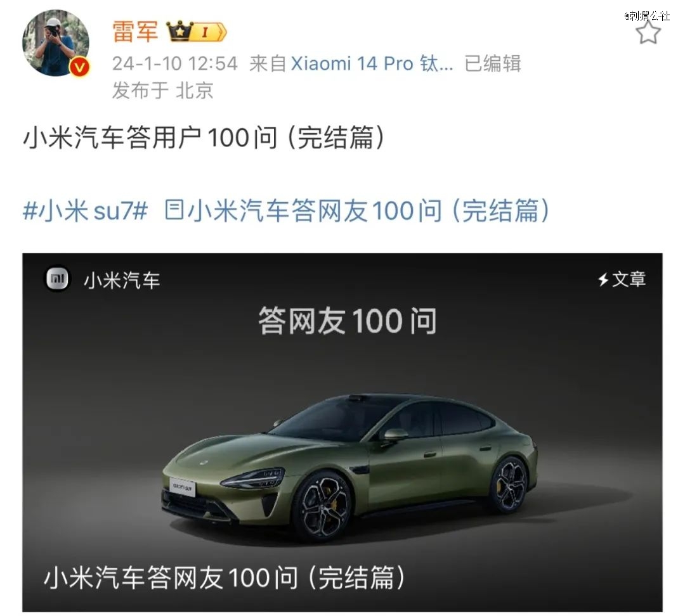The image size is (685, 616).
Task: Open the Xiaomi MI logo icon
Action: coord(57,279)
